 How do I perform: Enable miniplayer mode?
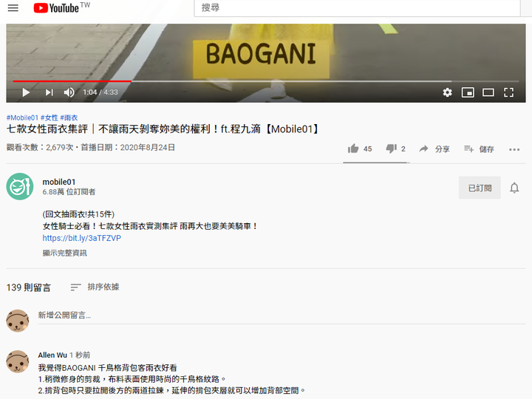tap(468, 92)
